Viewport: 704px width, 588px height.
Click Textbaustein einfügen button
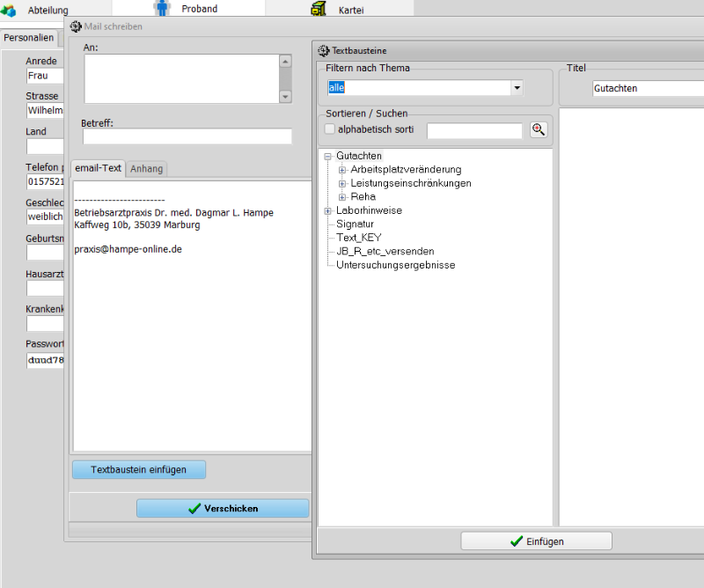(139, 470)
